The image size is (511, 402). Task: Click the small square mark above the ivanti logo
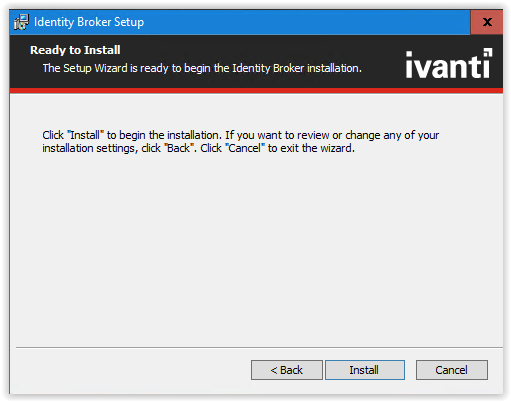pyautogui.click(x=488, y=52)
